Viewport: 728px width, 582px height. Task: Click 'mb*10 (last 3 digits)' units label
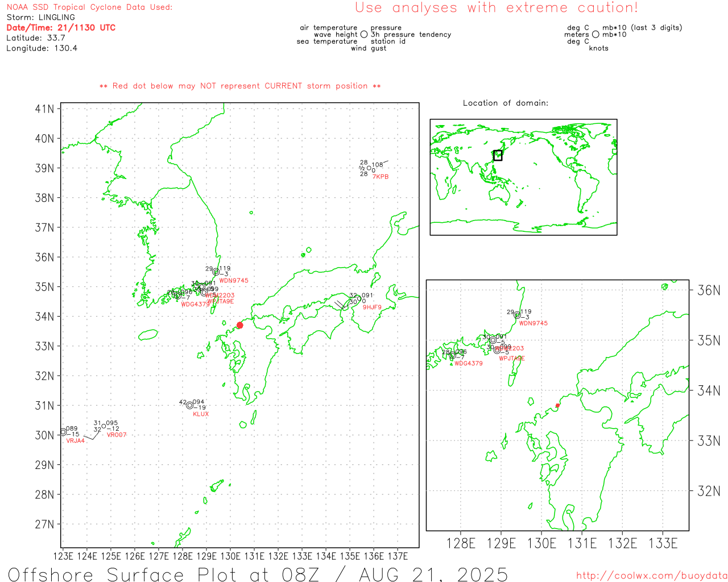tap(642, 27)
